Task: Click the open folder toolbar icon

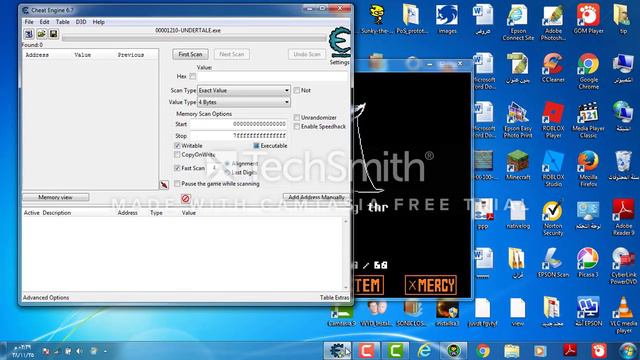Action: (x=41, y=34)
